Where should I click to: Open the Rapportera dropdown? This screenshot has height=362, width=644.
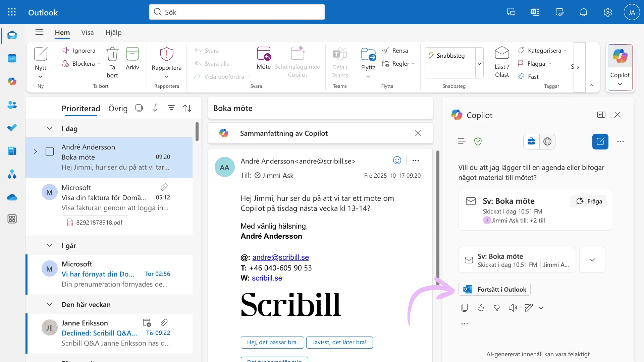(x=167, y=77)
